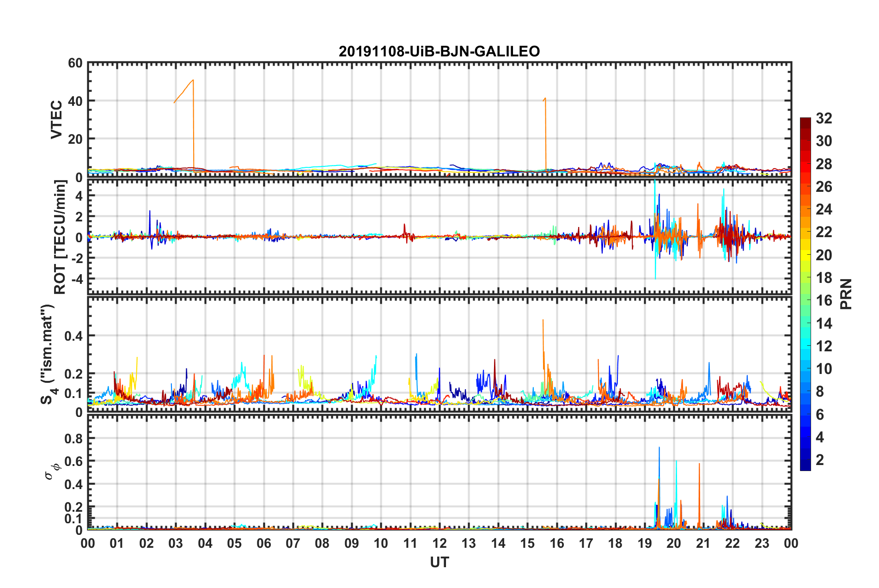Click x-axis tick label 23
This screenshot has width=879, height=588.
pos(762,543)
